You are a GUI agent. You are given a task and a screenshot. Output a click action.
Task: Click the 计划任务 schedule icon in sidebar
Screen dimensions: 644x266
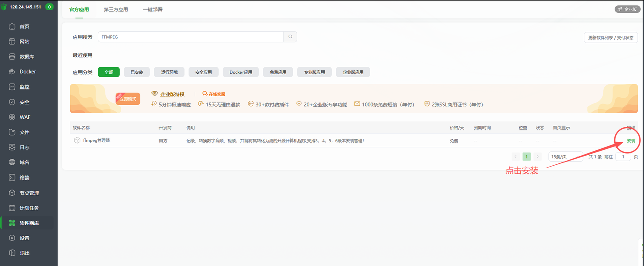(x=12, y=208)
